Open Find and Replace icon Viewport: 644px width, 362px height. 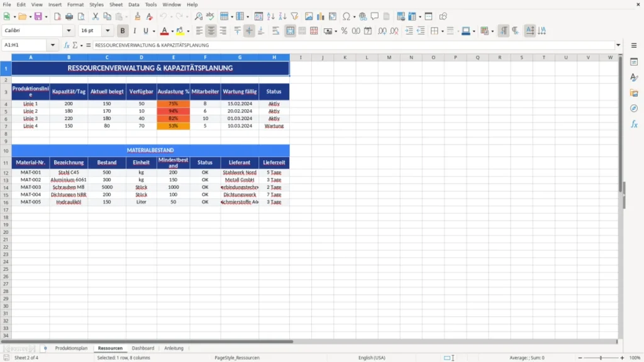pyautogui.click(x=198, y=16)
